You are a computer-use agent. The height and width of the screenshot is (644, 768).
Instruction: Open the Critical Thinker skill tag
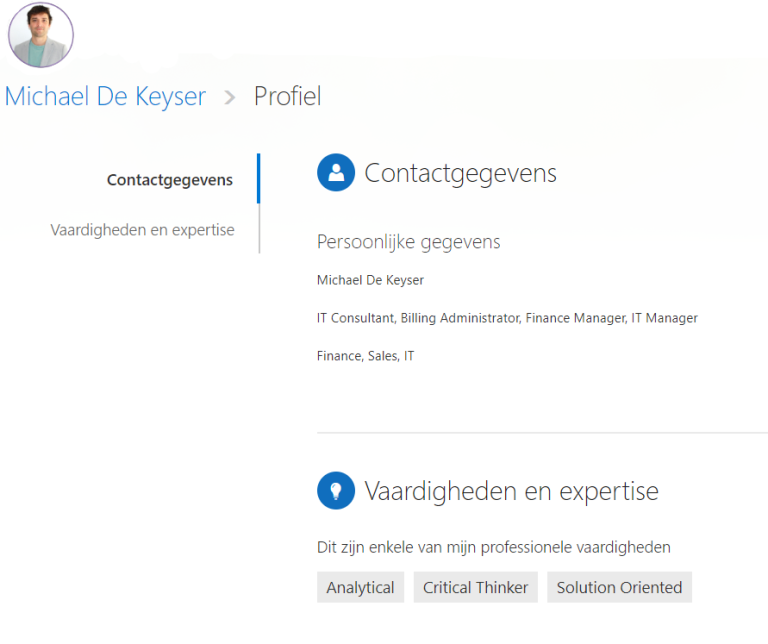point(476,587)
